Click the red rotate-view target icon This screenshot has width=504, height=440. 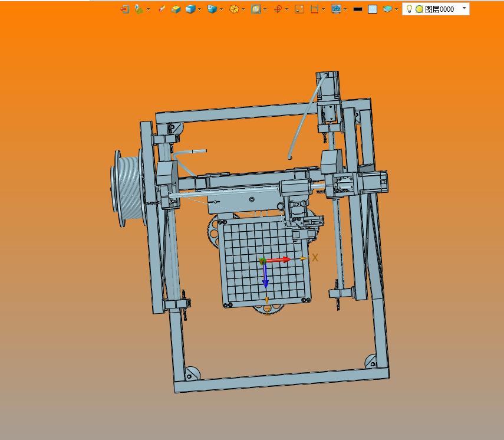click(x=278, y=9)
